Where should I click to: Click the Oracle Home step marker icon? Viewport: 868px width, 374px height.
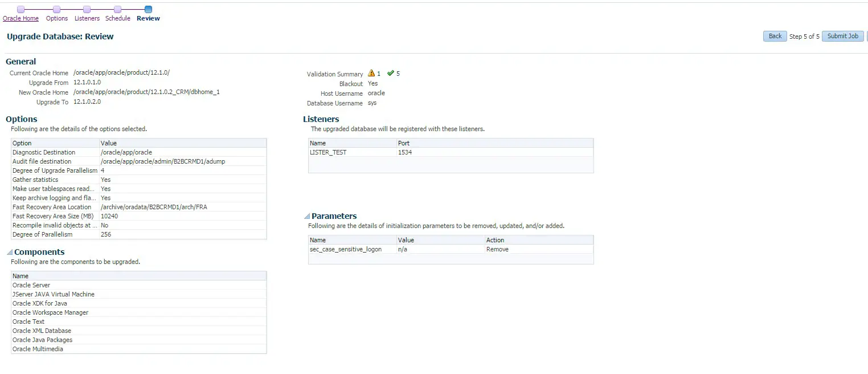[x=21, y=9]
